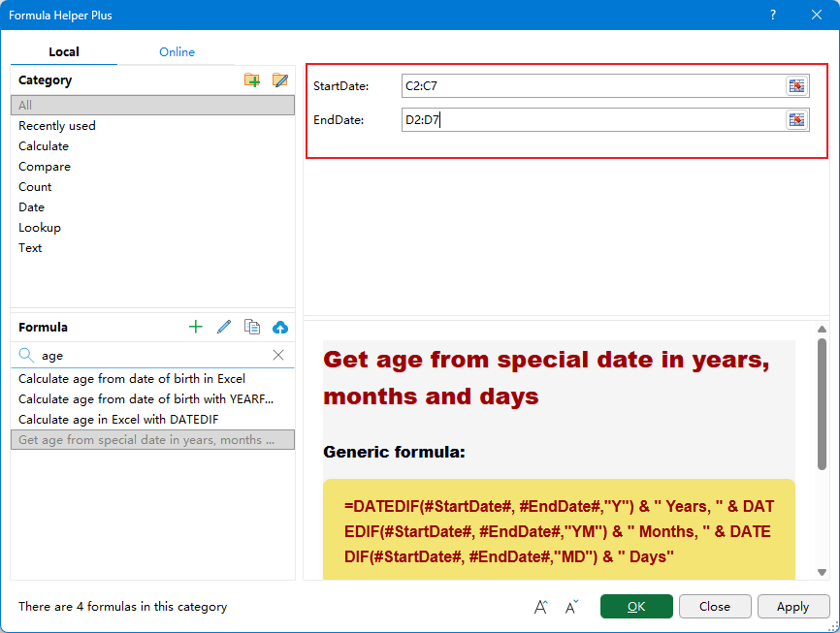Click the help question mark icon
This screenshot has width=840, height=633.
tap(772, 15)
